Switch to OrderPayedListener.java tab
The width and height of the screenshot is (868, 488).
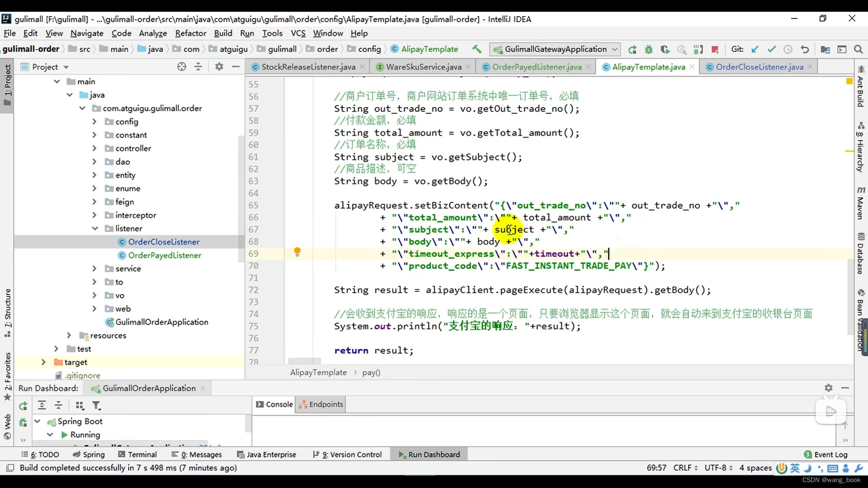pos(537,67)
